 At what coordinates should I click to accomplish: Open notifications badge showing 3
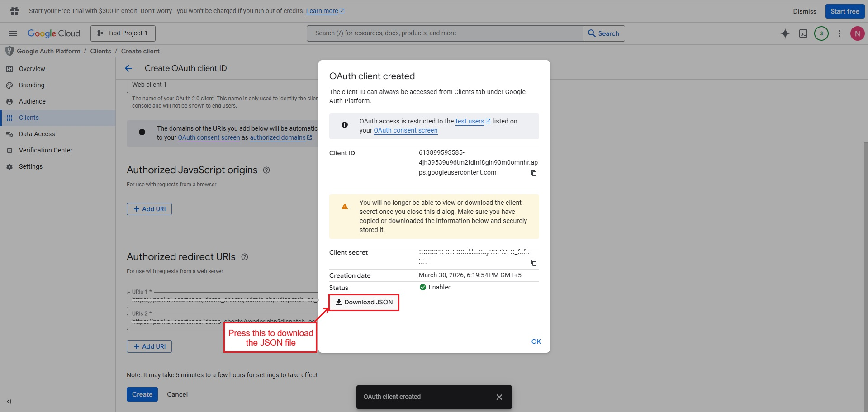(x=821, y=33)
